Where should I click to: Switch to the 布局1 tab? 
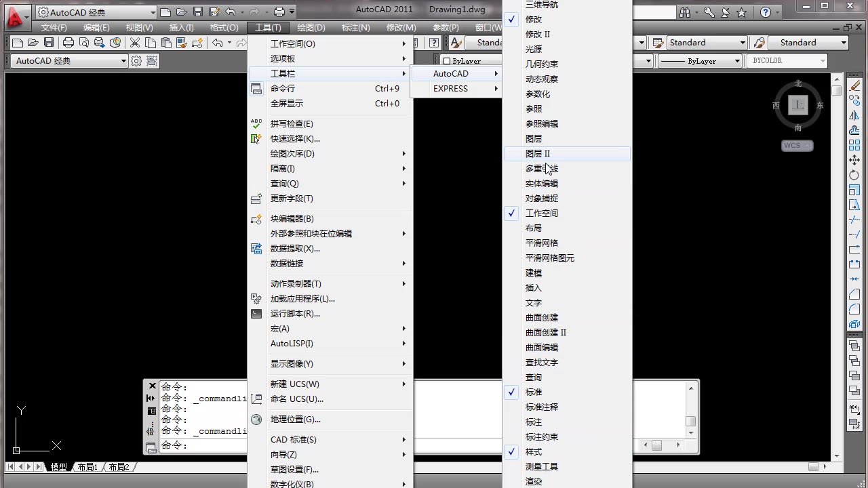tap(87, 467)
